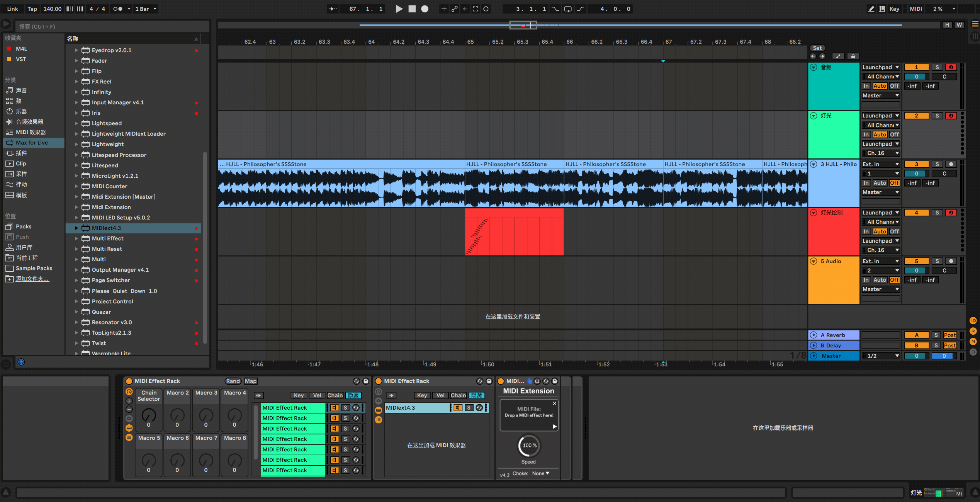The width and height of the screenshot is (980, 502).
Task: Expand the MIDIext4.3 browser item
Action: (x=76, y=228)
